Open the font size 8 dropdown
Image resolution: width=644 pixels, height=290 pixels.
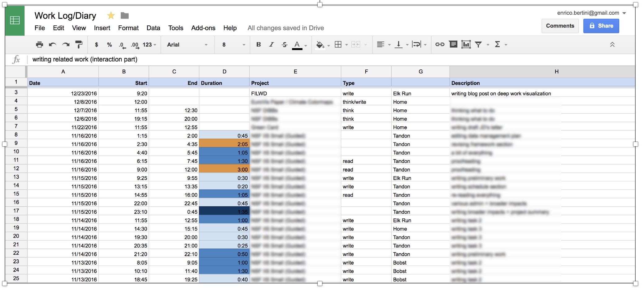tap(233, 45)
